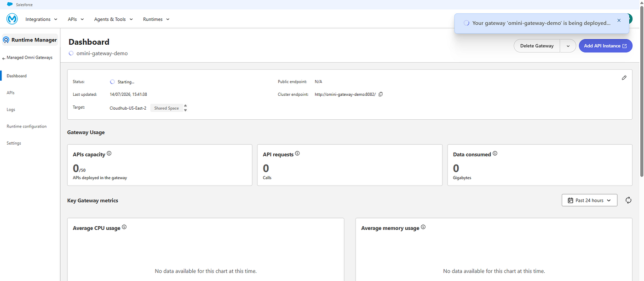This screenshot has width=644, height=281.
Task: Click the info icon next to Data consumed
Action: [x=495, y=154]
